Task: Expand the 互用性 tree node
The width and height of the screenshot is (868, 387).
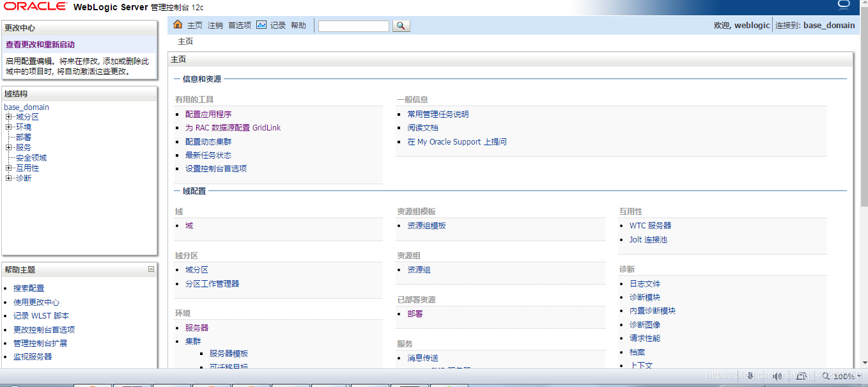Action: tap(9, 168)
